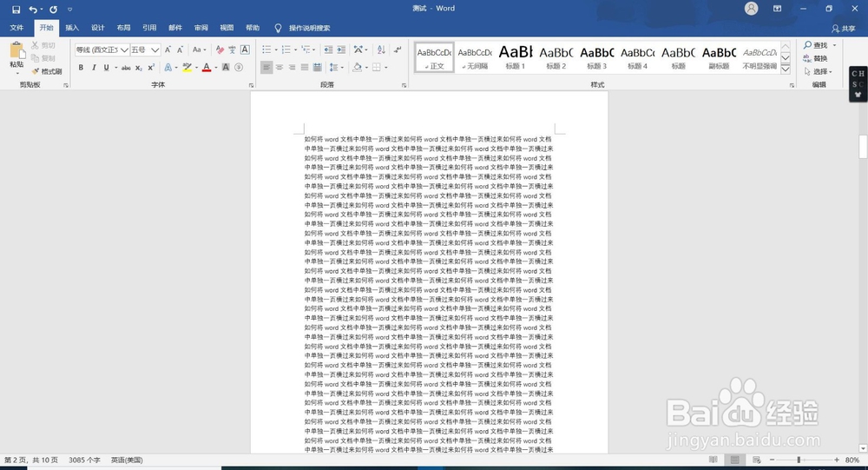The width and height of the screenshot is (868, 470).
Task: Switch to the Insert (插入) tab
Action: [72, 28]
